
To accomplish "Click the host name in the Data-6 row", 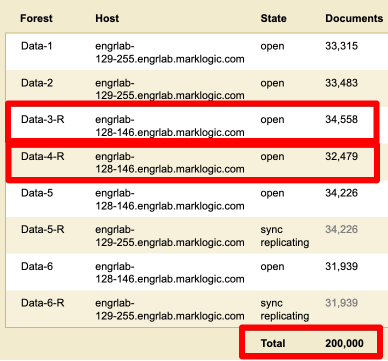I will click(x=170, y=273).
